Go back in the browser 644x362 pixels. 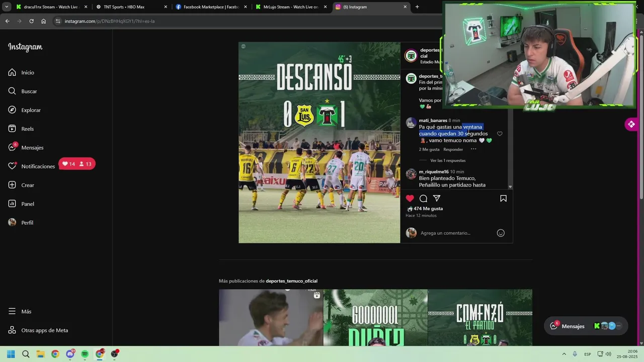(x=7, y=21)
